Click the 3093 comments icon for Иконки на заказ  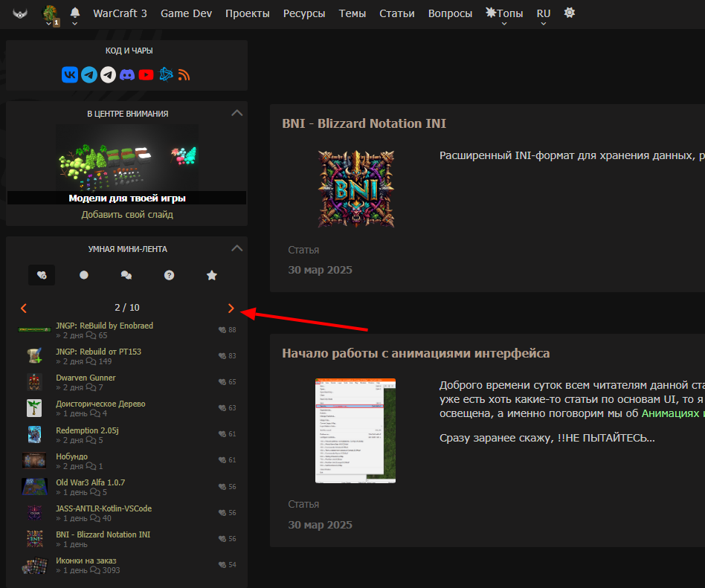[95, 570]
